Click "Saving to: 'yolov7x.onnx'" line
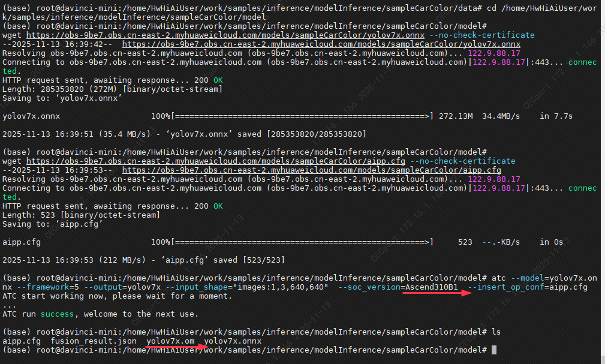605x364 pixels. point(62,98)
